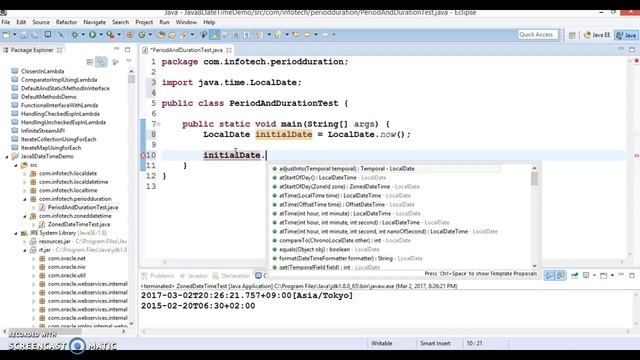
Task: Select the Package Explorer tab
Action: pyautogui.click(x=31, y=50)
